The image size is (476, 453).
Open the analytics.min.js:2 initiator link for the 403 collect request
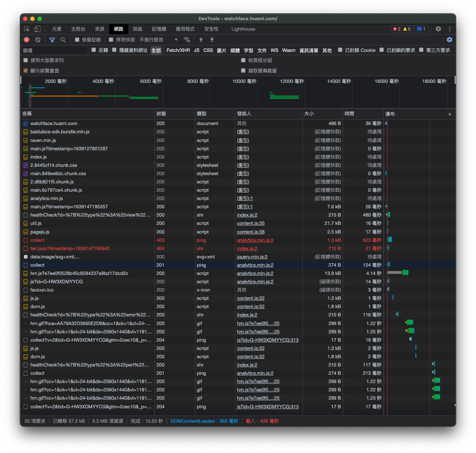[x=255, y=240]
